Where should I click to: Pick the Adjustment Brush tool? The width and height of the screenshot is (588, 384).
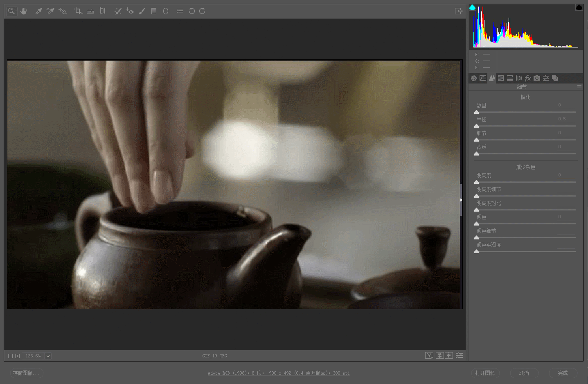142,11
